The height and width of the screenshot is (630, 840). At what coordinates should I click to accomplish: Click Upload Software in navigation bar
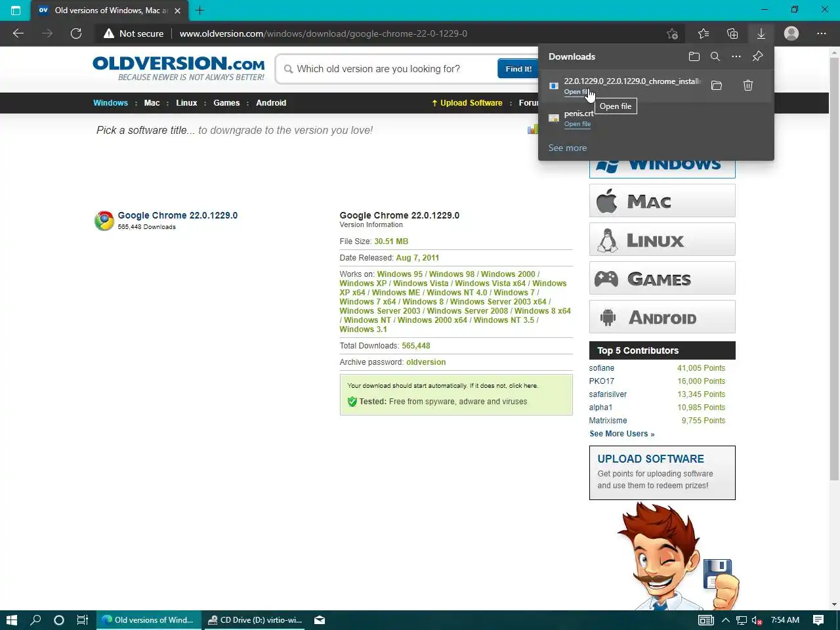click(x=467, y=103)
